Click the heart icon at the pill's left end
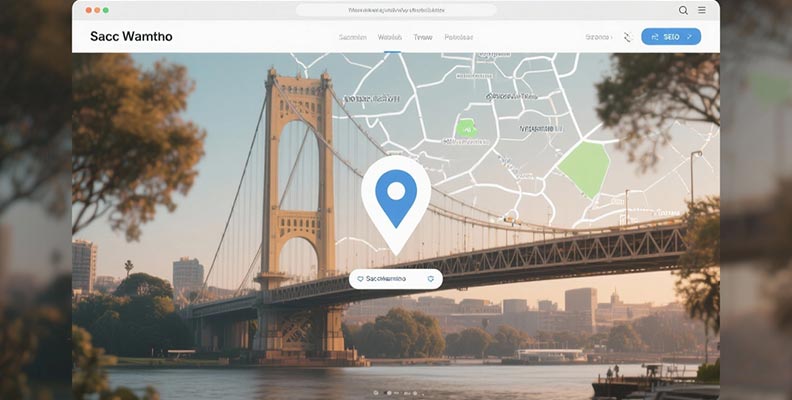 tap(360, 279)
